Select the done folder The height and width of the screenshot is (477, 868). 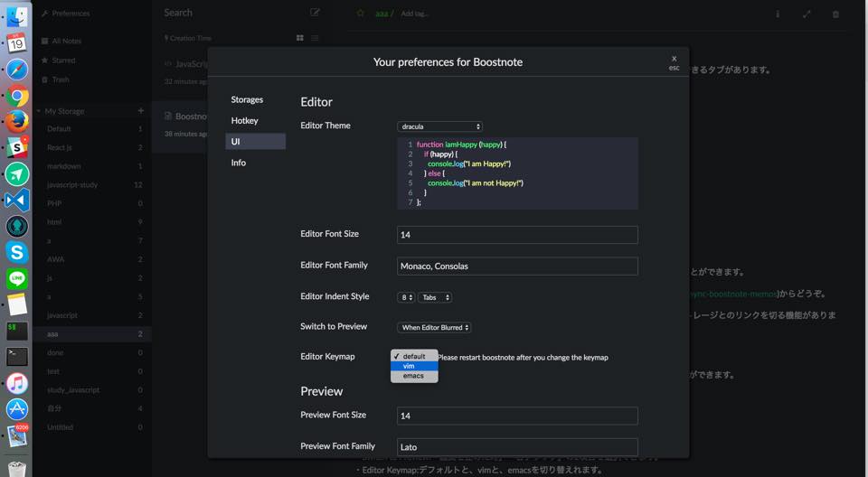point(91,352)
